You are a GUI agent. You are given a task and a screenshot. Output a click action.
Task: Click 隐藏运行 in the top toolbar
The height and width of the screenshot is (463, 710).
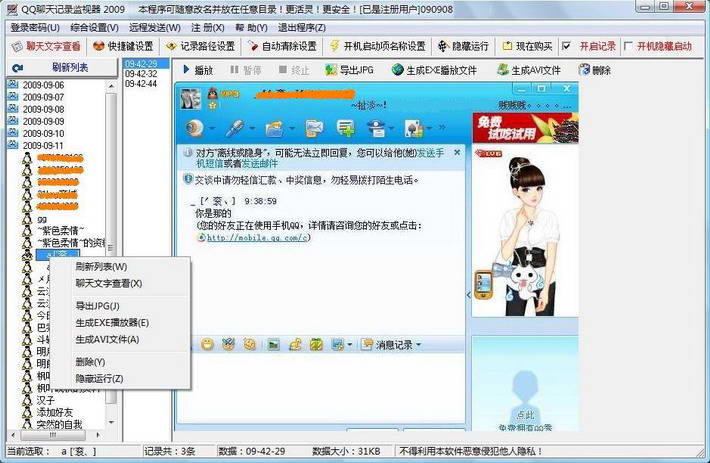(463, 46)
